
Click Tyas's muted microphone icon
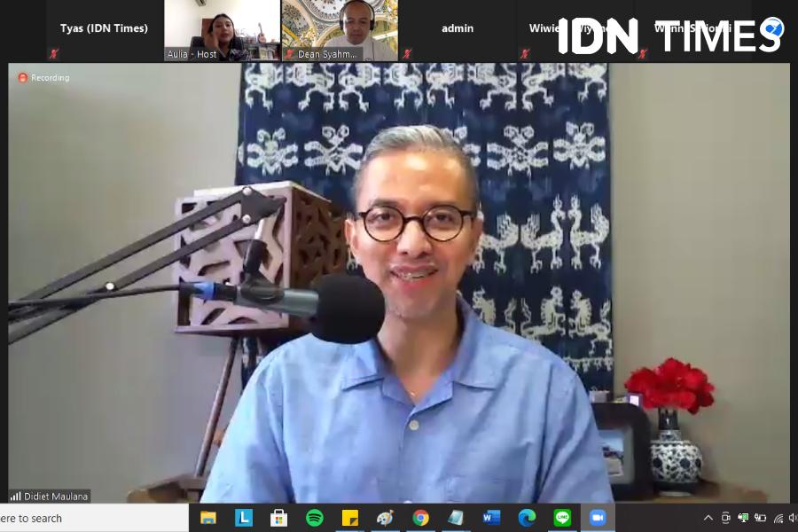(x=53, y=53)
